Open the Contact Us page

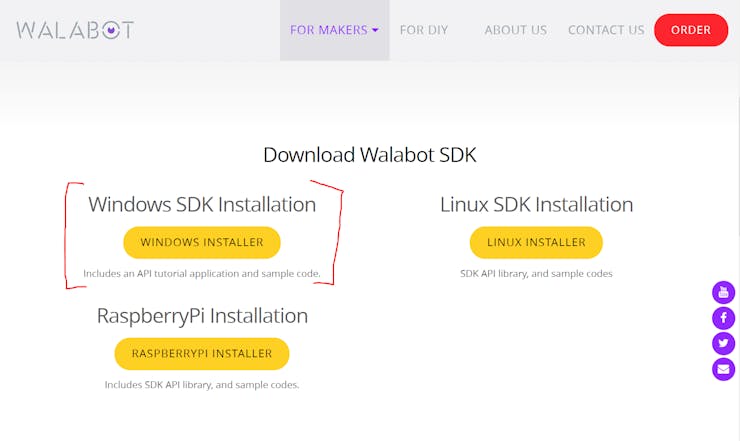(x=606, y=30)
